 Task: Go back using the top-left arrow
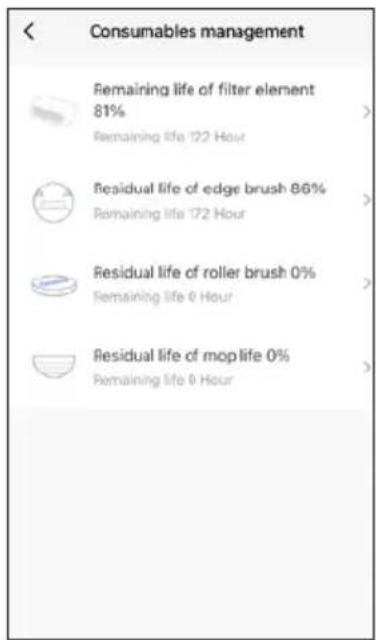pos(29,31)
